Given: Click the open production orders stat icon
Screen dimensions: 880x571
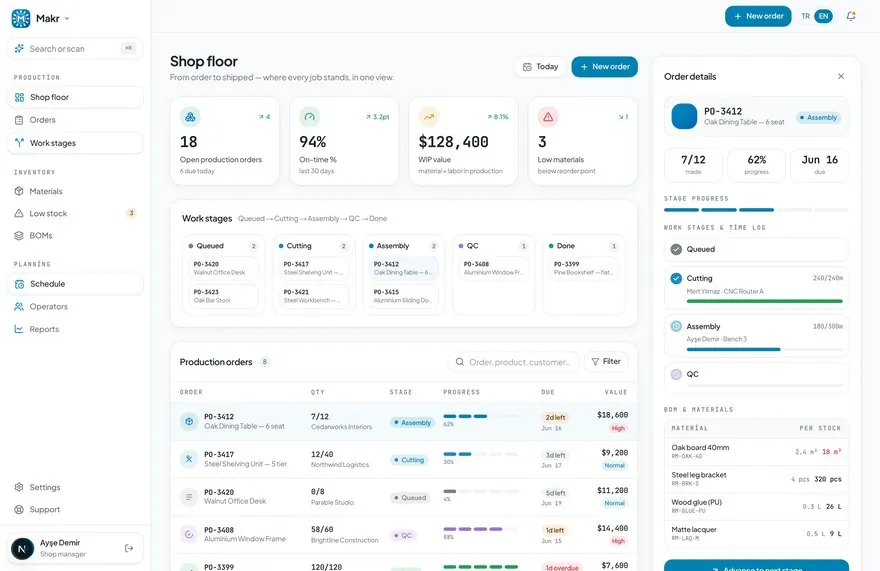Looking at the screenshot, I should click(190, 117).
